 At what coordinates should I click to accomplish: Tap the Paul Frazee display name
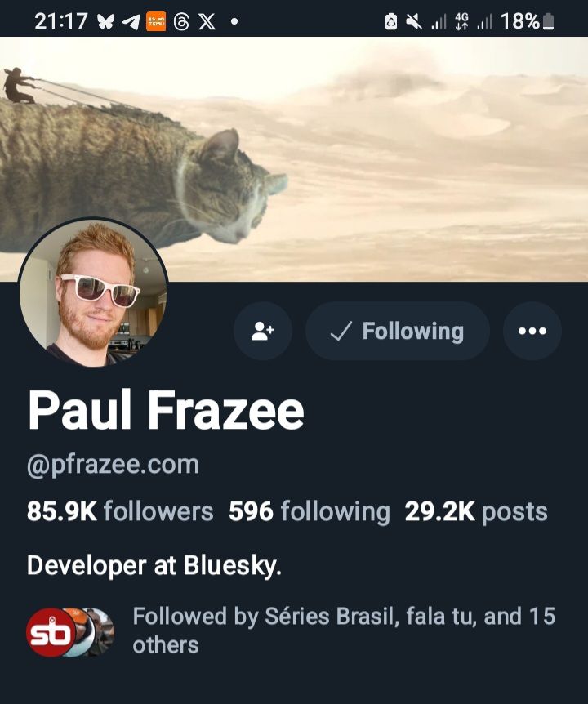tap(166, 410)
